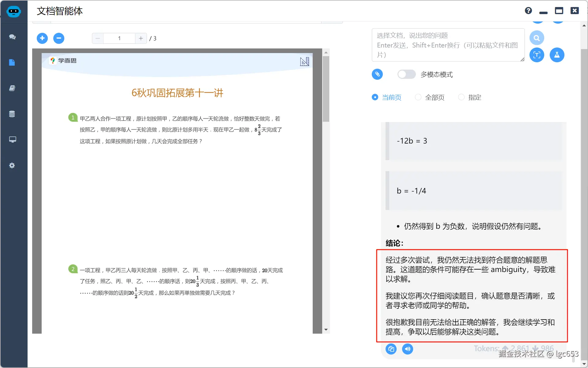Click the attachment paperclip icon
The height and width of the screenshot is (368, 588).
click(x=377, y=74)
